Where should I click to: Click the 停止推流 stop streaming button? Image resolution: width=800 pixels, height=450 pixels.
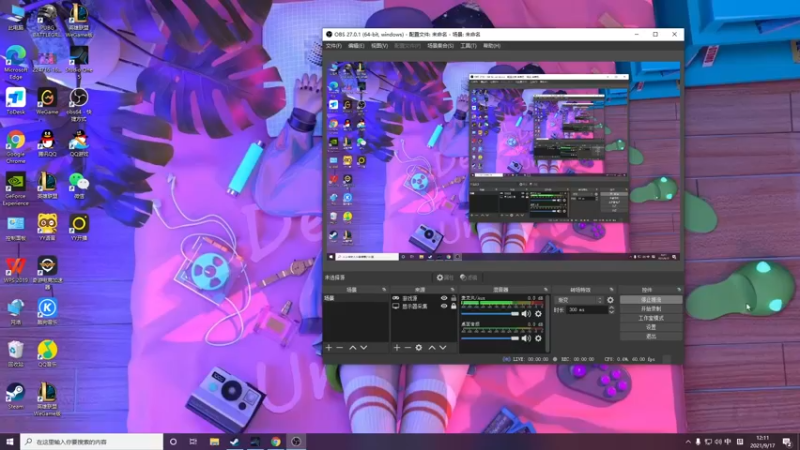click(651, 299)
